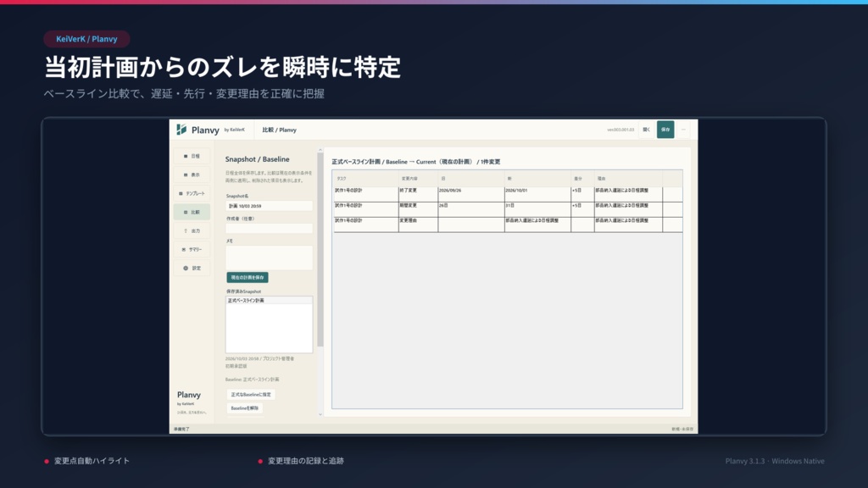Click the Baseline: 正式ベースライン計画 label
The height and width of the screenshot is (488, 868).
point(252,380)
